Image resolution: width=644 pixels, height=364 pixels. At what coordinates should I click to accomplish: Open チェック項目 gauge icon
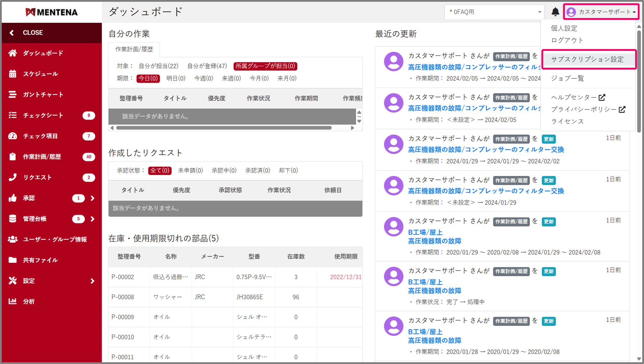point(12,136)
